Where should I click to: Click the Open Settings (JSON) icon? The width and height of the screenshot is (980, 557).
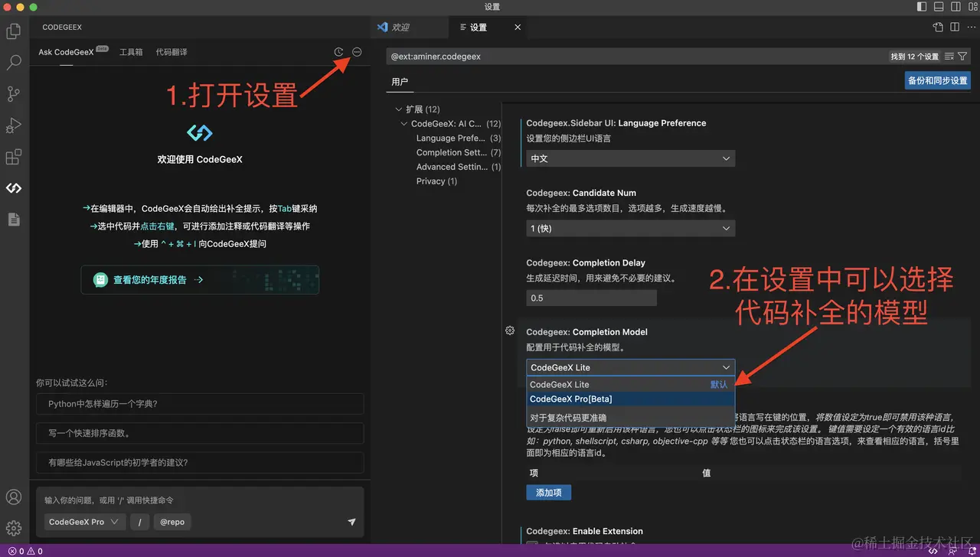938,27
